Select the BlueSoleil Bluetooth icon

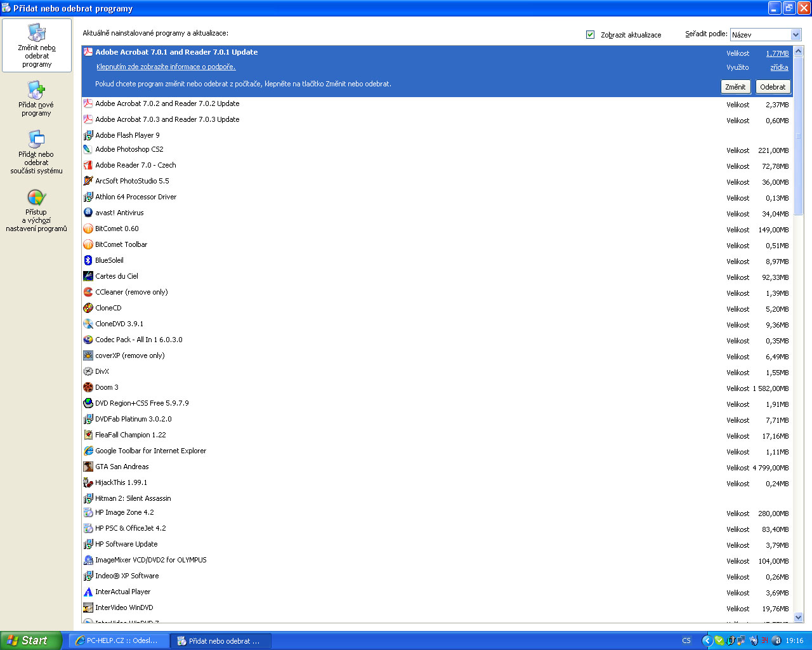tap(88, 260)
